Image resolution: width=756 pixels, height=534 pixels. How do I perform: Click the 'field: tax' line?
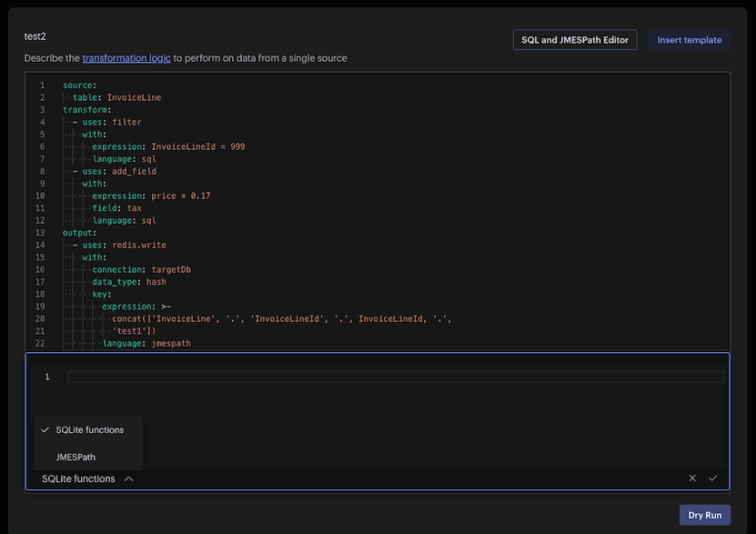click(x=116, y=208)
